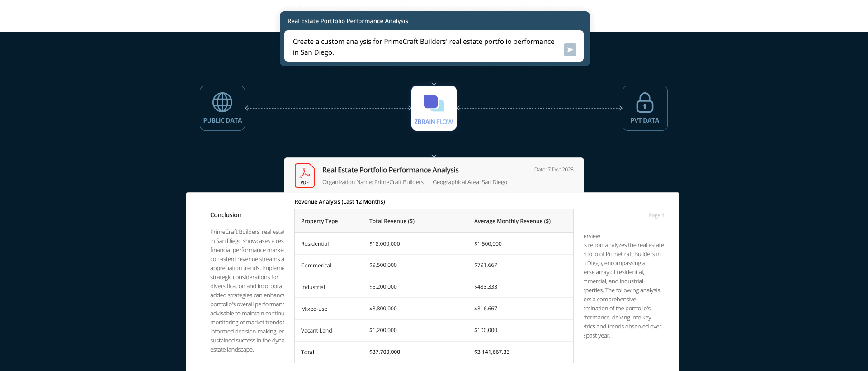The height and width of the screenshot is (371, 868).
Task: Select the 'Residential' row label
Action: 315,244
